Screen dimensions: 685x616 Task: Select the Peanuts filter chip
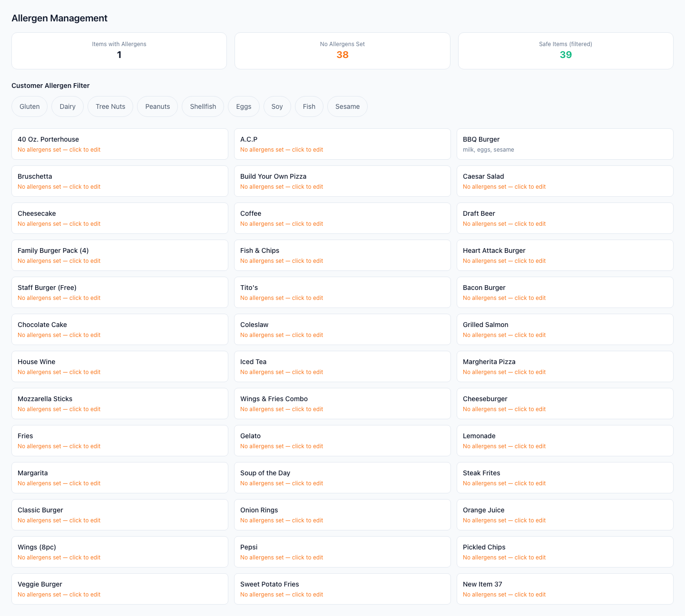(x=157, y=106)
